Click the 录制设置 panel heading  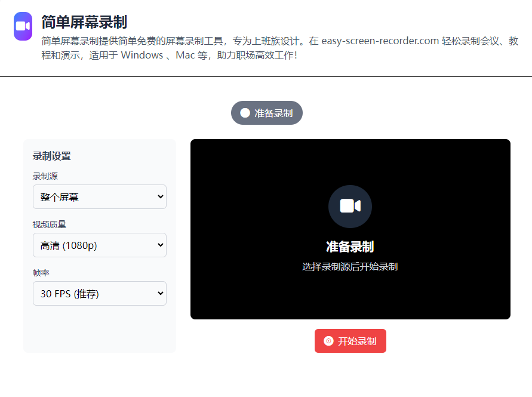pos(51,156)
